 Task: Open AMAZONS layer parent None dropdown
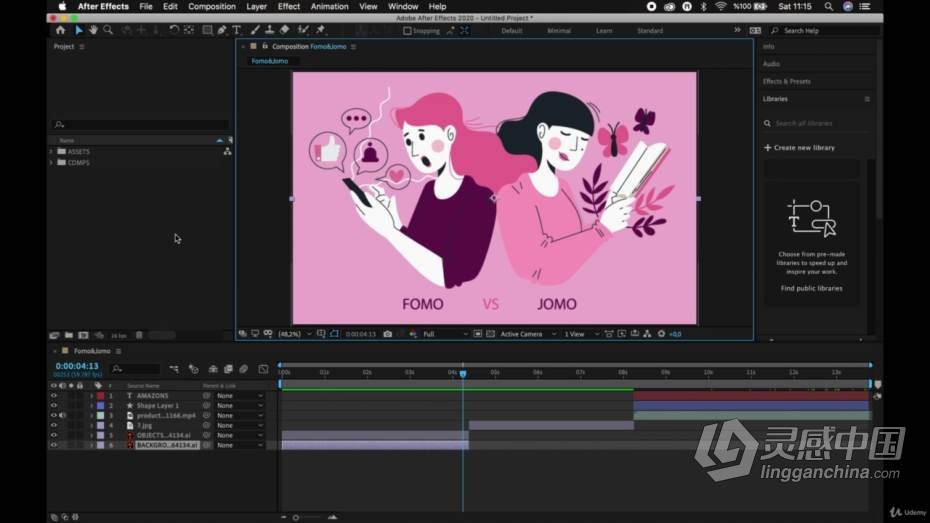(x=240, y=396)
